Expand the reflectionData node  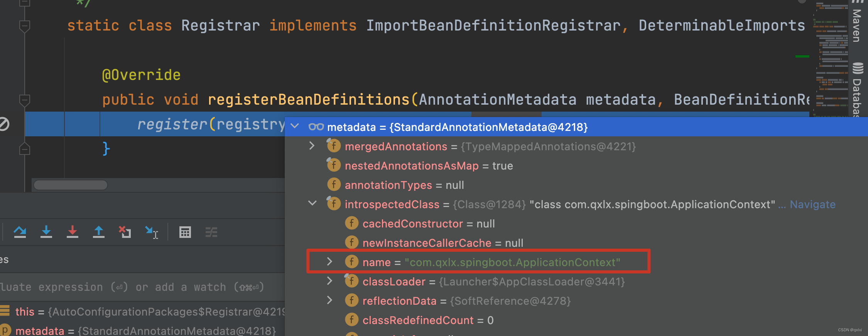(x=329, y=300)
